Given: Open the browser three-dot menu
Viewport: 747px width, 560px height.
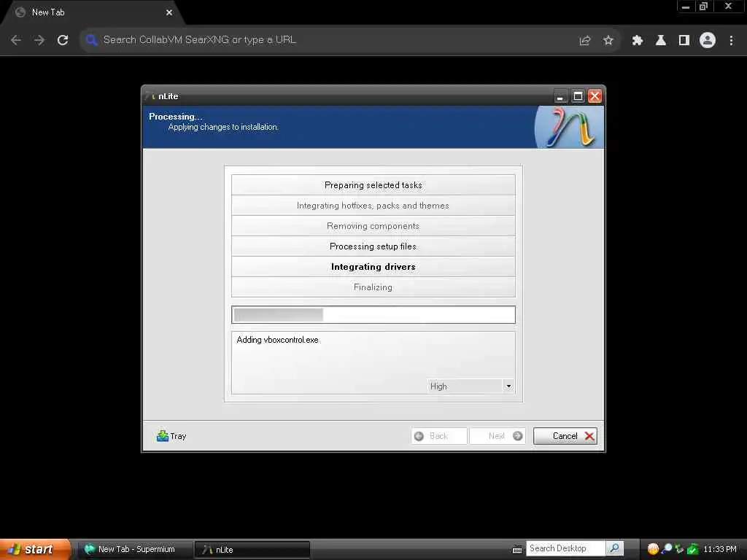Looking at the screenshot, I should tap(731, 41).
